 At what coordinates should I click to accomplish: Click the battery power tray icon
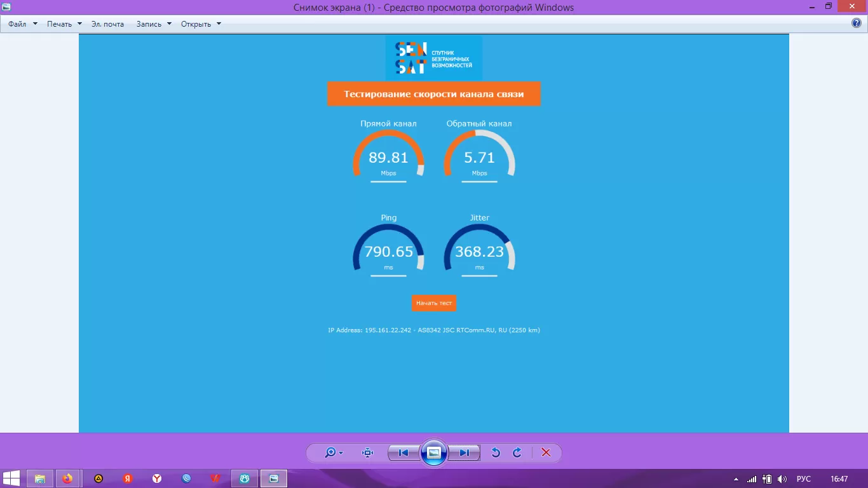[x=768, y=479]
